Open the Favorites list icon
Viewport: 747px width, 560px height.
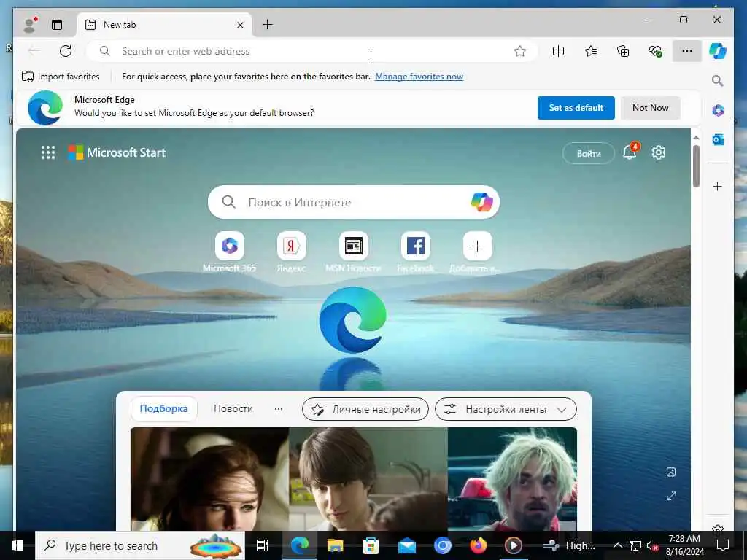pos(591,51)
